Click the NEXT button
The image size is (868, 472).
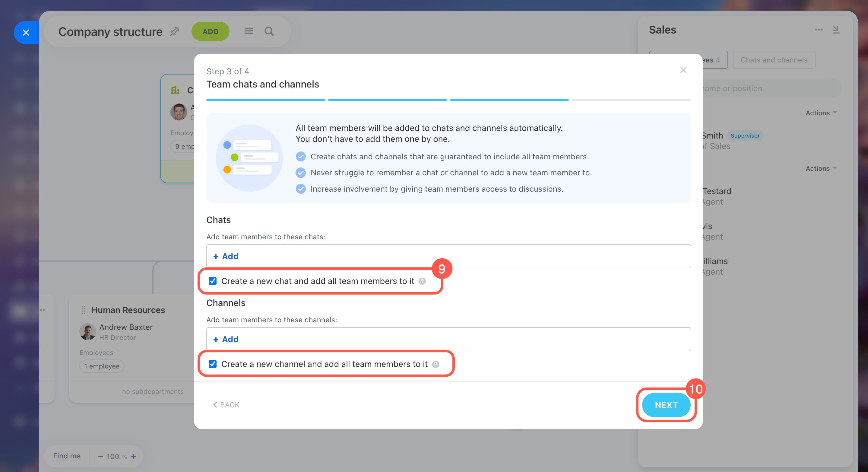click(x=666, y=405)
